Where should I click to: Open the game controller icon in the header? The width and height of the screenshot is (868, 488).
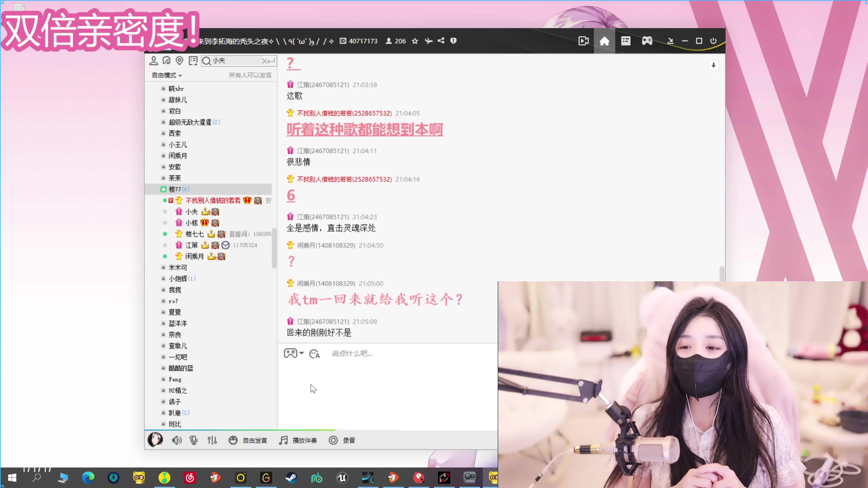[x=647, y=41]
